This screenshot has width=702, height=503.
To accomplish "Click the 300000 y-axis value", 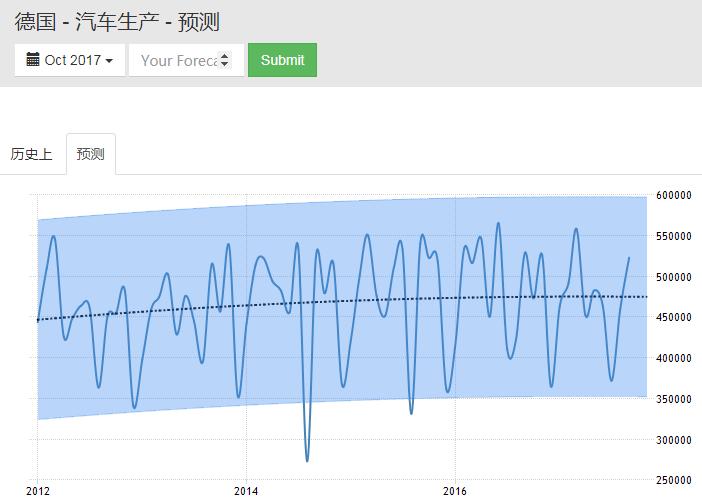I will [x=674, y=440].
